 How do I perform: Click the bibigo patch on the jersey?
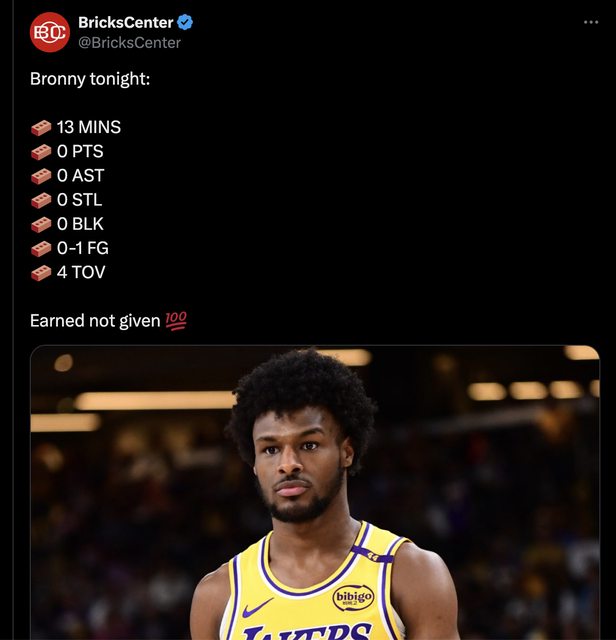[354, 598]
